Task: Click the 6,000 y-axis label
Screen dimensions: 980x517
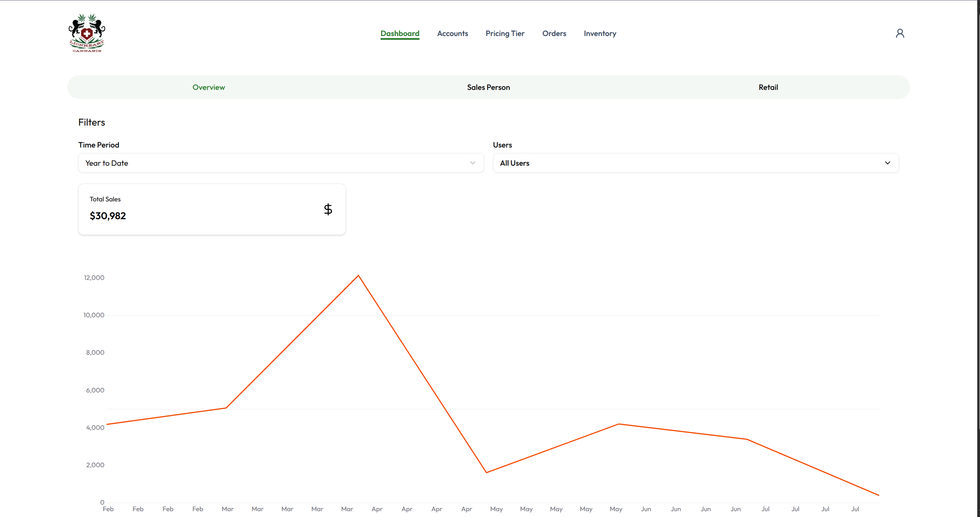Action: click(95, 390)
